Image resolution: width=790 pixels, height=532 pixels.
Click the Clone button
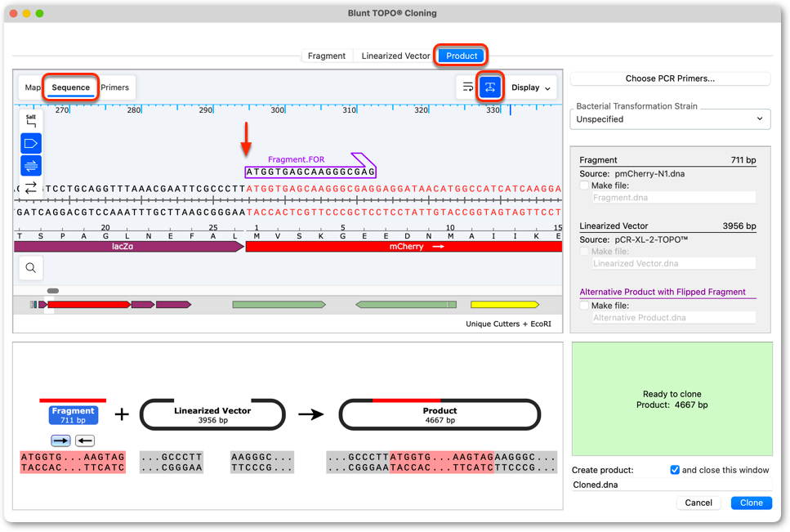tap(752, 503)
